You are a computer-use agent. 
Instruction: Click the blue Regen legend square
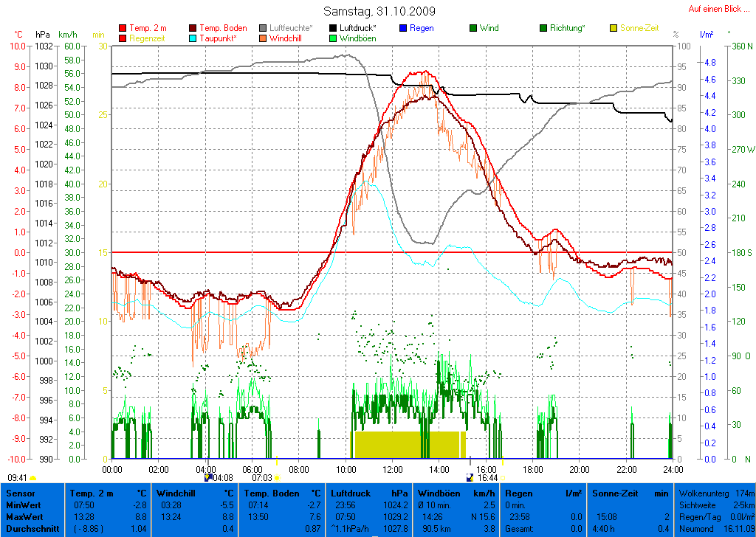[403, 28]
